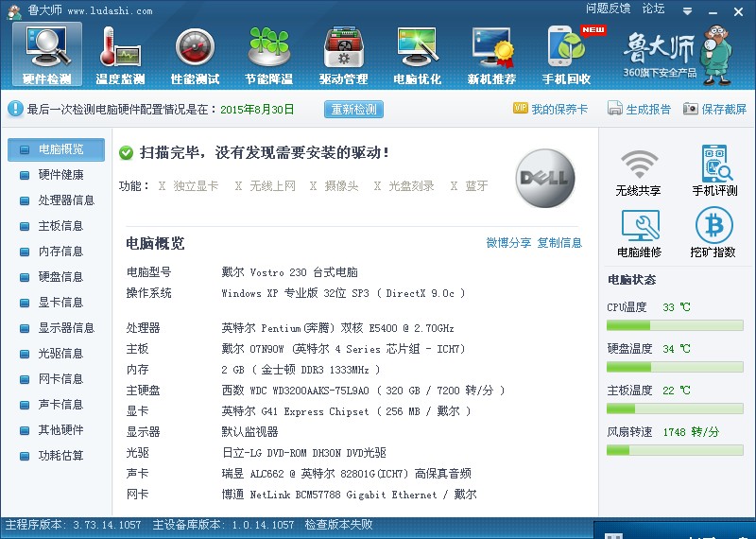Viewport: 756px width, 539px height.
Task: Open the 性能测试 performance test icon
Action: [x=195, y=54]
